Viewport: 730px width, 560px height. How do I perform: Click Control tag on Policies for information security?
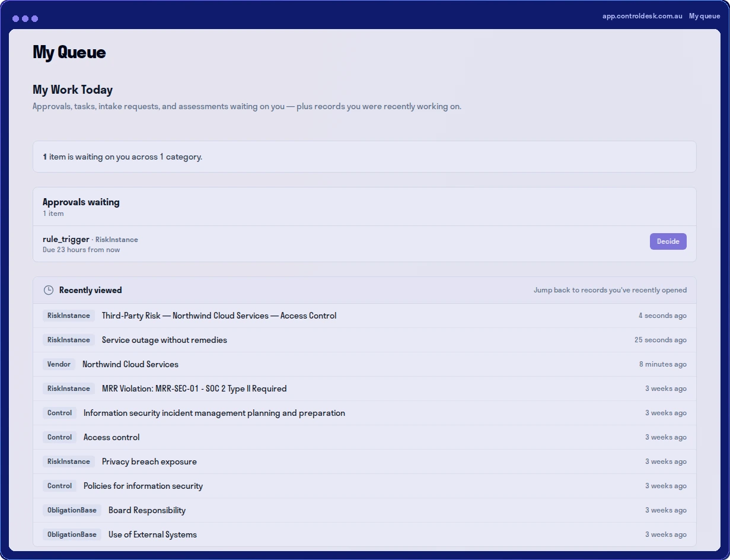point(59,486)
